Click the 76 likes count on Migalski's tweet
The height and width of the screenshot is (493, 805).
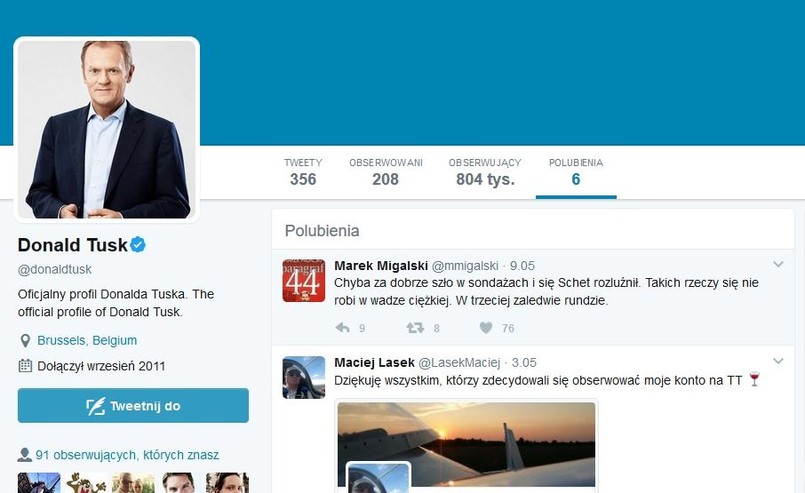(x=508, y=328)
